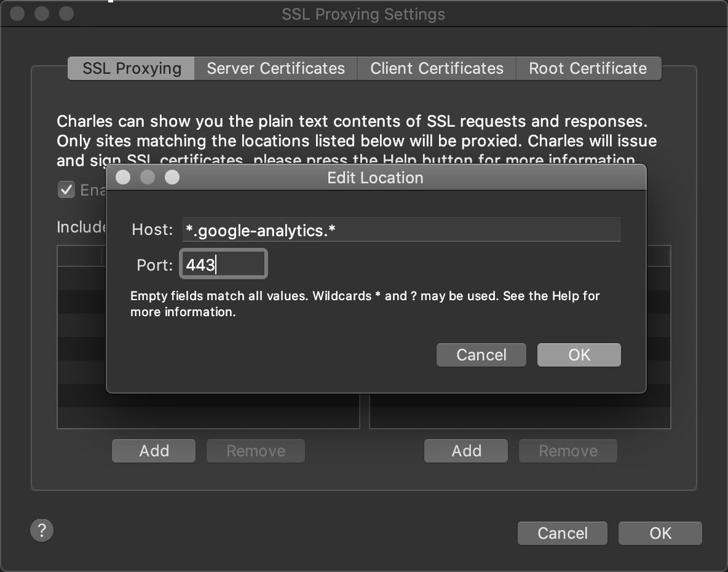
Task: Click the Help question mark icon
Action: [x=42, y=530]
